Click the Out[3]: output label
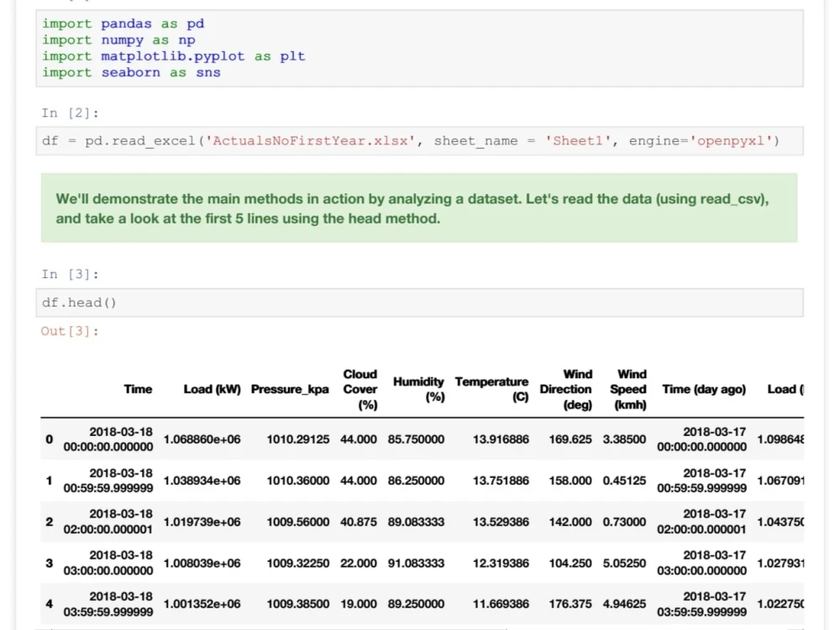The width and height of the screenshot is (840, 630). (70, 331)
